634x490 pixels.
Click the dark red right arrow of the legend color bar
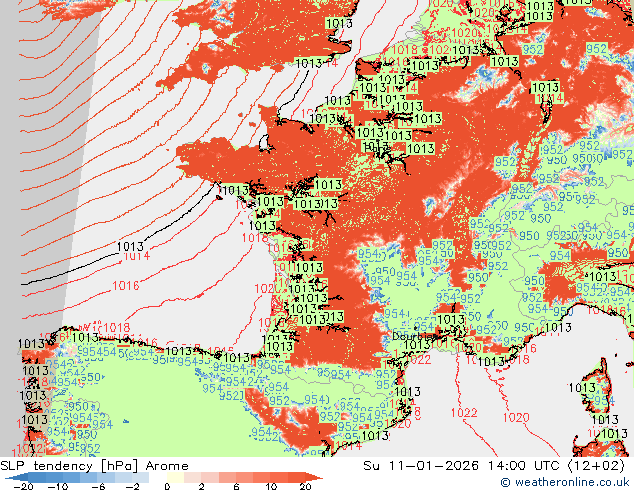pyautogui.click(x=314, y=478)
